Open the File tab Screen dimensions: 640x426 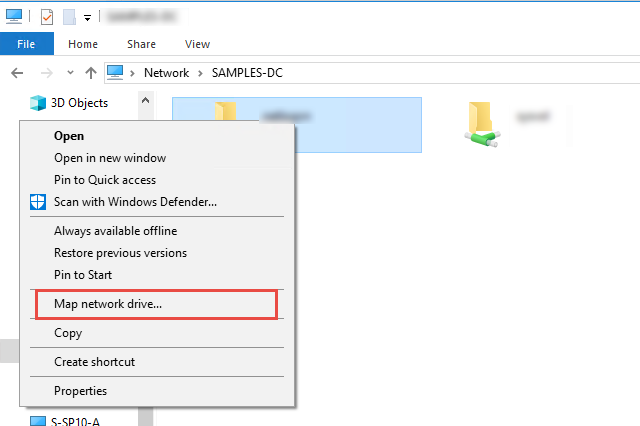(x=27, y=44)
